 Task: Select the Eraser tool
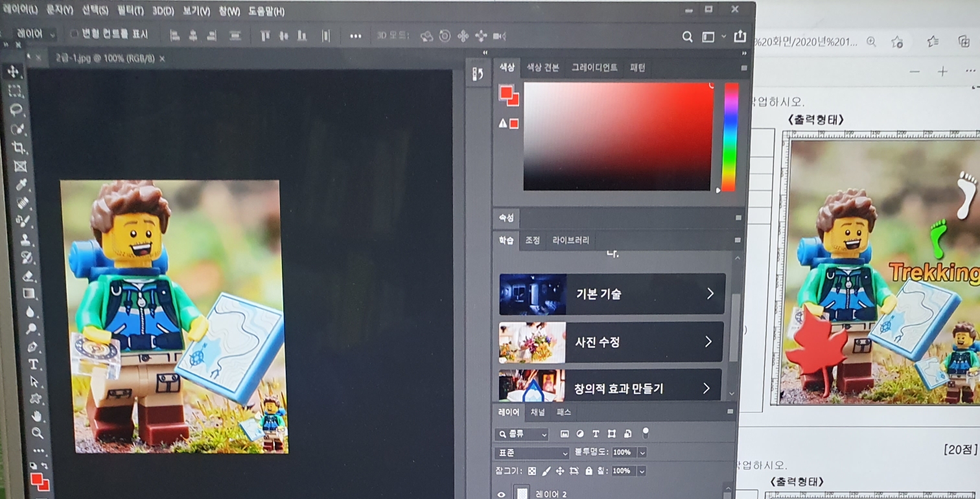click(28, 276)
